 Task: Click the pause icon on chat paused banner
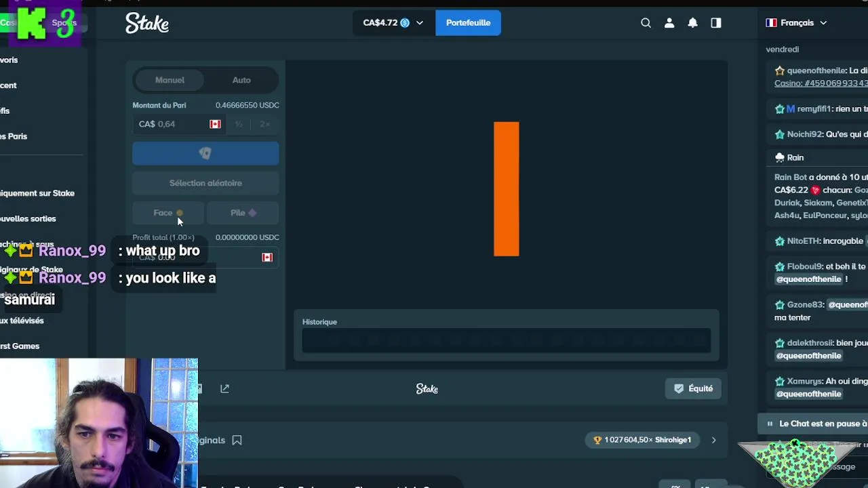[x=770, y=424]
